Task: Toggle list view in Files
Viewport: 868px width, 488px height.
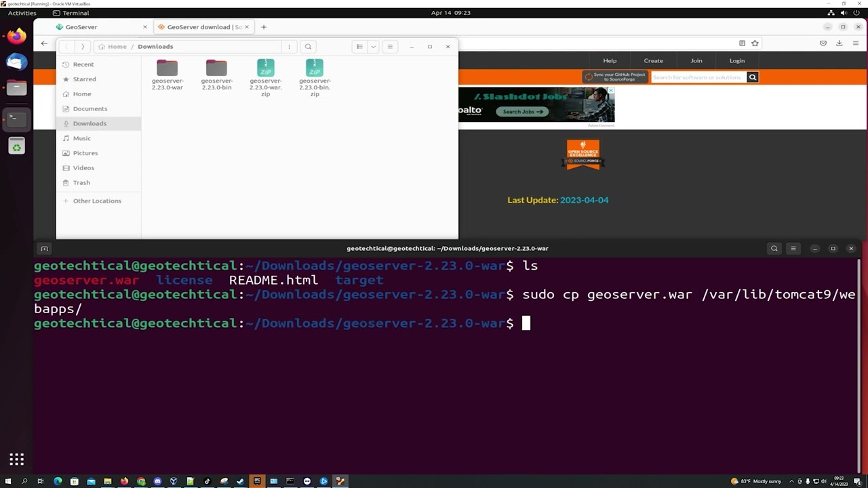Action: [x=359, y=47]
